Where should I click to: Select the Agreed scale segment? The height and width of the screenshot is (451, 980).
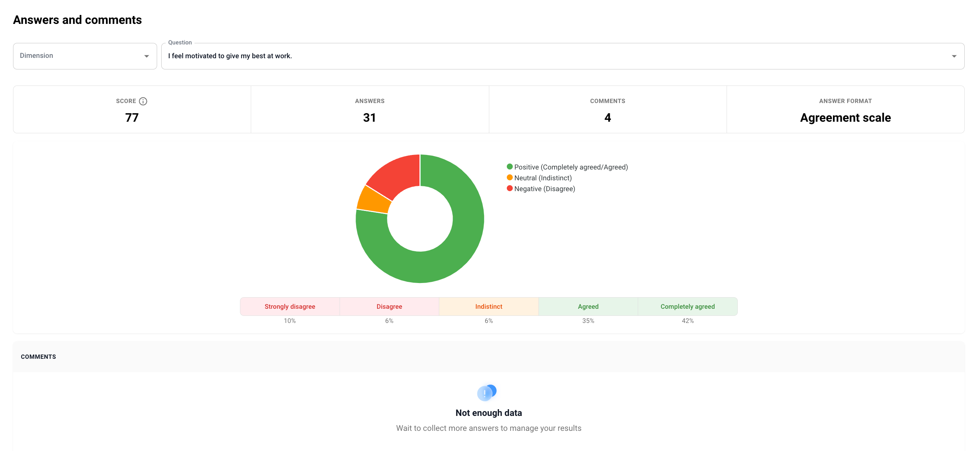pyautogui.click(x=588, y=307)
